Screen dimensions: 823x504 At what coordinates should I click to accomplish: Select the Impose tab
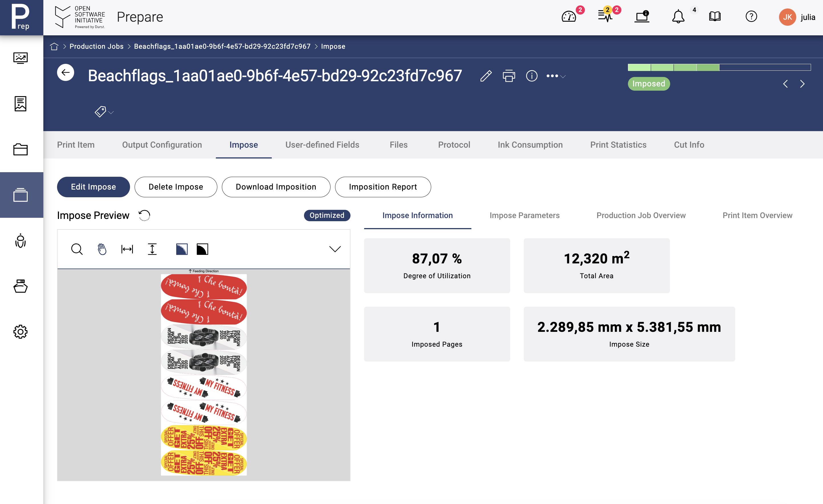pyautogui.click(x=244, y=145)
